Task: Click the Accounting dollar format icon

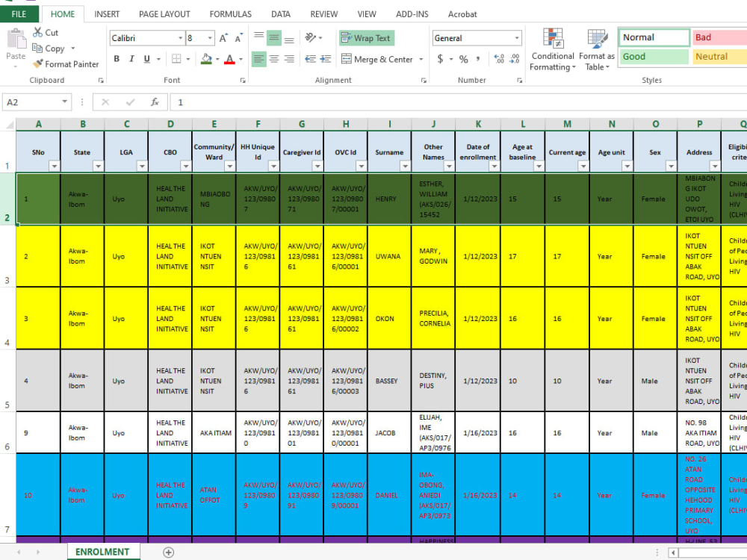Action: [440, 59]
